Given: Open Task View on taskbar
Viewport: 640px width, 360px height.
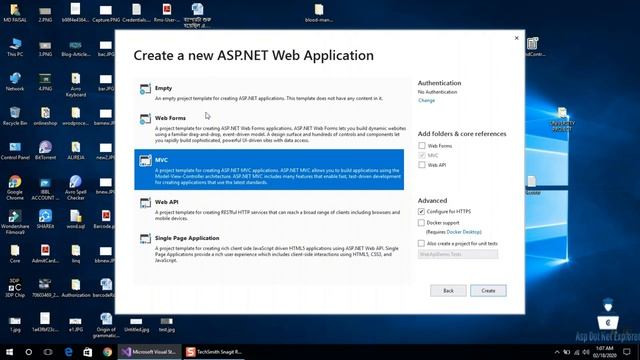Looking at the screenshot, I should [x=48, y=352].
